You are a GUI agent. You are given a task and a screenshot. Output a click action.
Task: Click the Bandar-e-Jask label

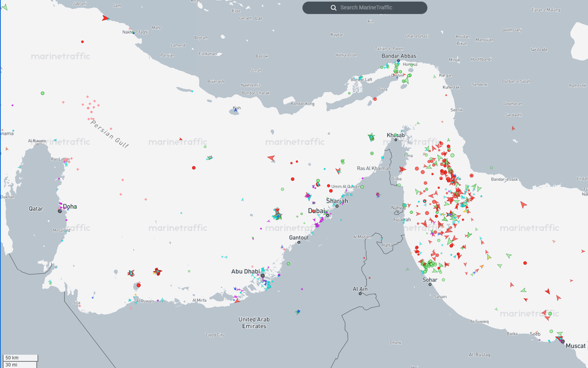504,180
